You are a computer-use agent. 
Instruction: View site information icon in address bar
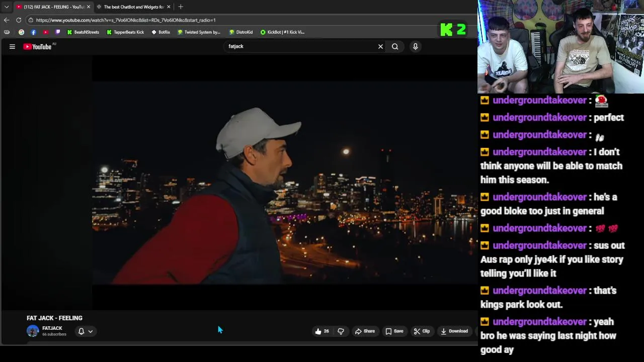click(31, 20)
